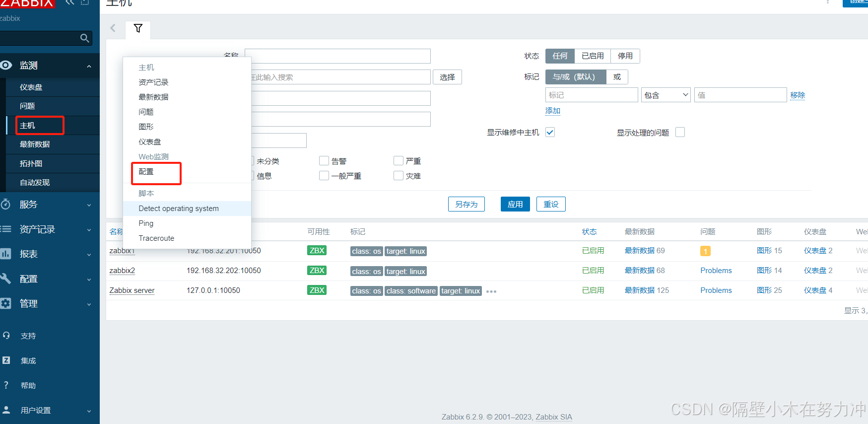The height and width of the screenshot is (424, 868).
Task: Click the left arrow beside filter tab
Action: pyautogui.click(x=113, y=28)
